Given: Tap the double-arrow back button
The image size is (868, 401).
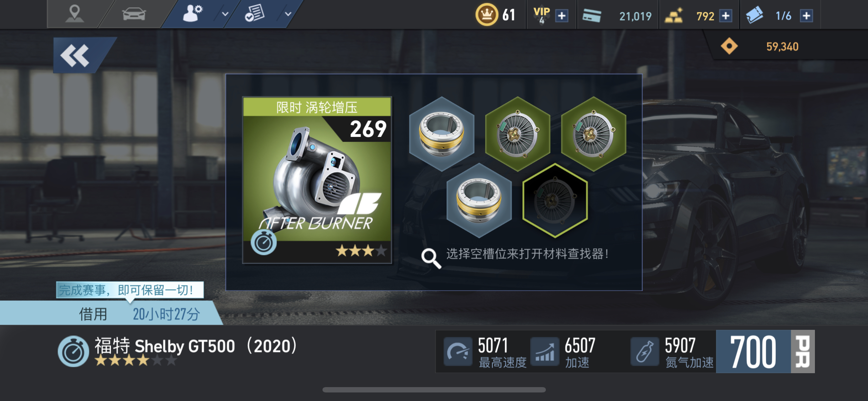Looking at the screenshot, I should click(x=76, y=55).
